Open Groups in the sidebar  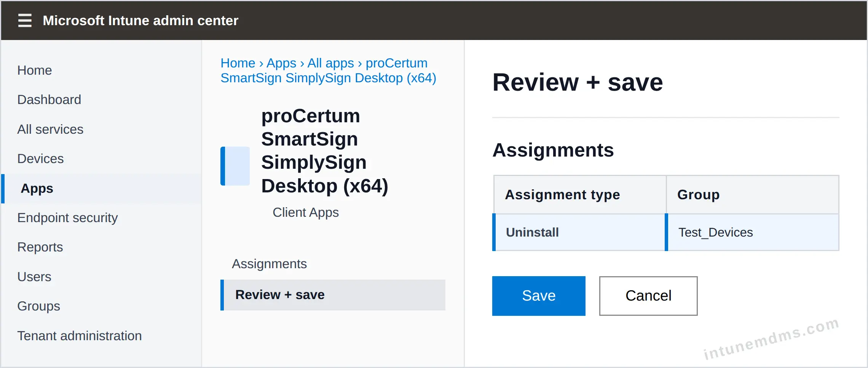click(38, 306)
